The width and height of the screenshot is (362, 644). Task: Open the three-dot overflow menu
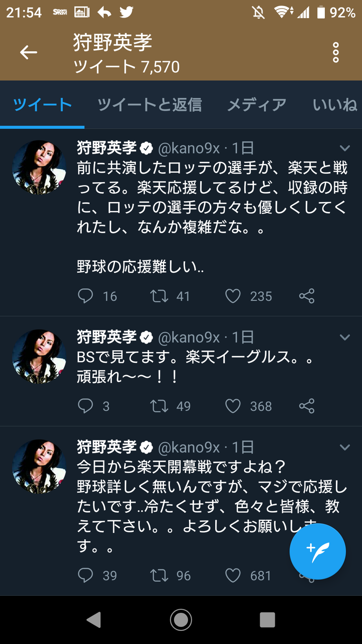pyautogui.click(x=335, y=52)
